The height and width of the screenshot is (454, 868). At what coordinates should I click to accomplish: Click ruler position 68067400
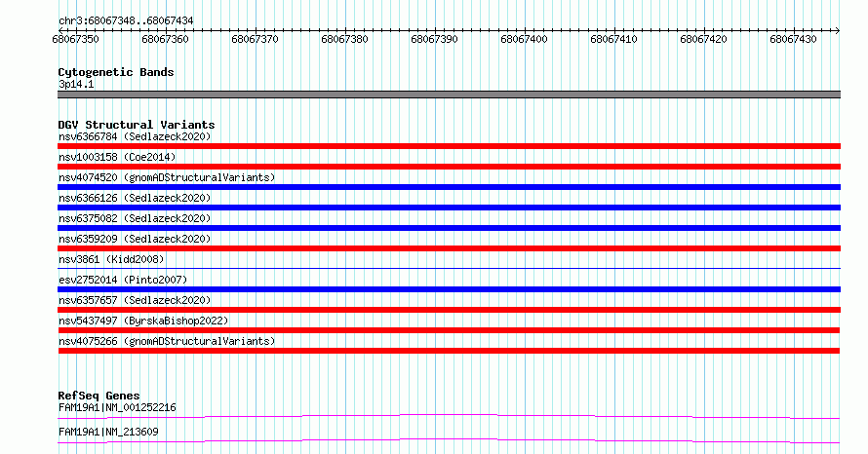tap(525, 39)
